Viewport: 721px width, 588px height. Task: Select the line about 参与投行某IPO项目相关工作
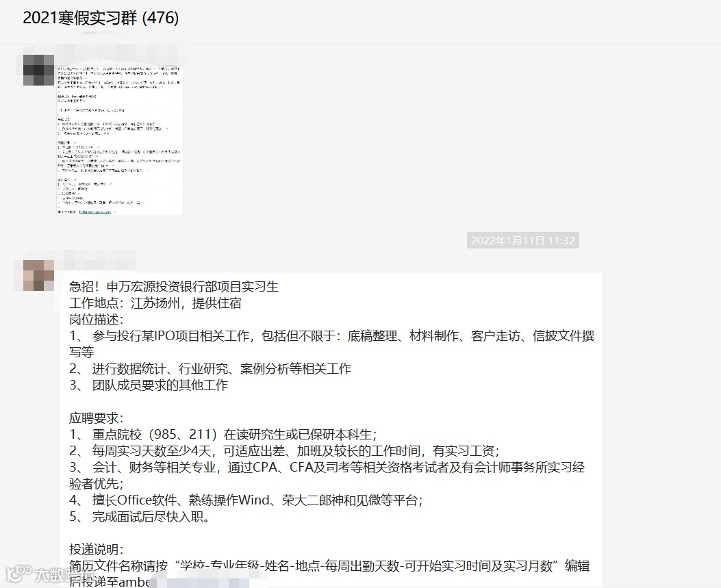coord(331,344)
